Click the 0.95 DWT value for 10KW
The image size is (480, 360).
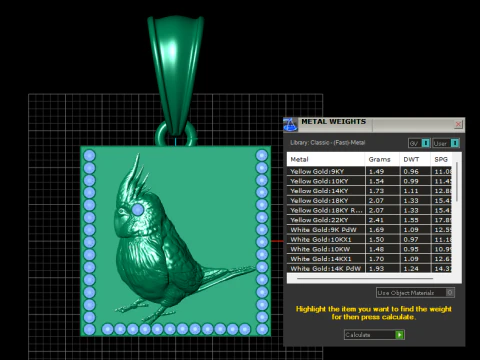click(411, 249)
